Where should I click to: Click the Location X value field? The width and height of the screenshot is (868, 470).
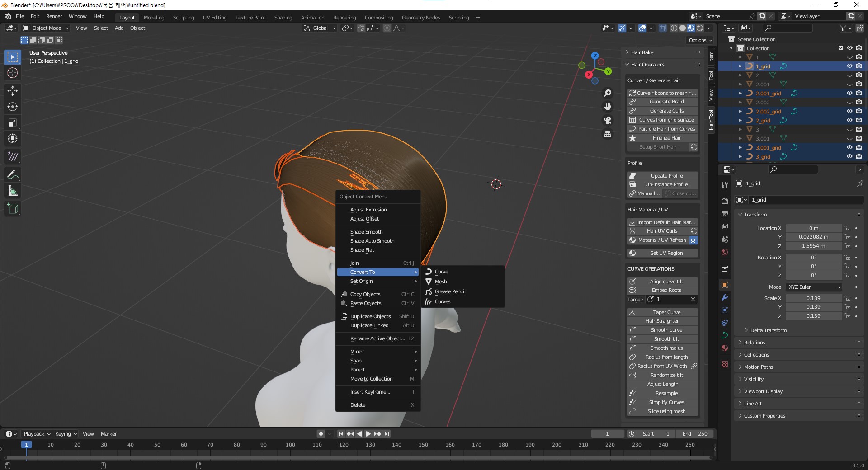(x=813, y=228)
